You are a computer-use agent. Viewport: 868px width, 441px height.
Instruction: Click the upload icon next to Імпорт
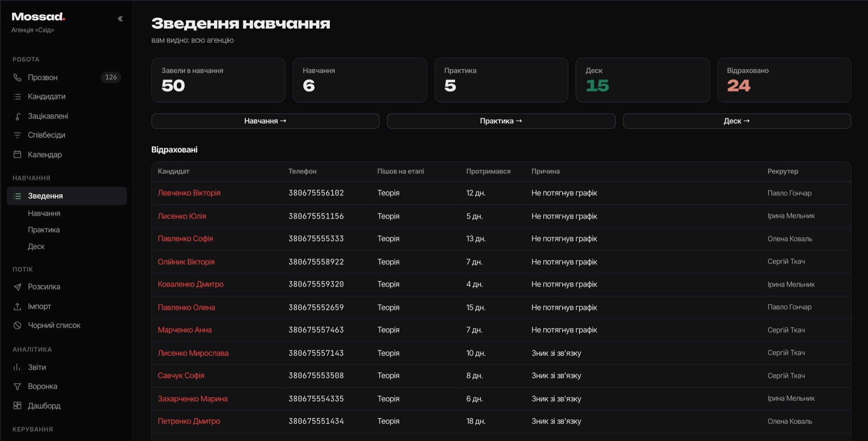tap(17, 306)
